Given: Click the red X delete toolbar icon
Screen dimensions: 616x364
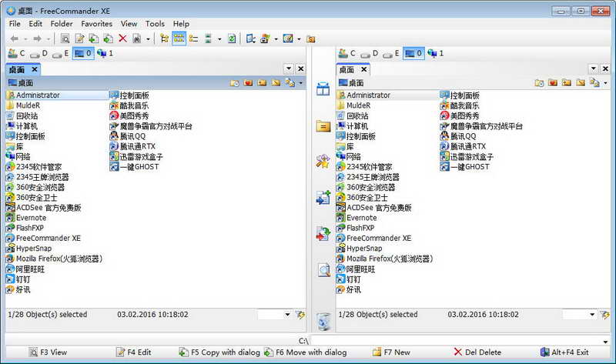Looking at the screenshot, I should pos(122,38).
